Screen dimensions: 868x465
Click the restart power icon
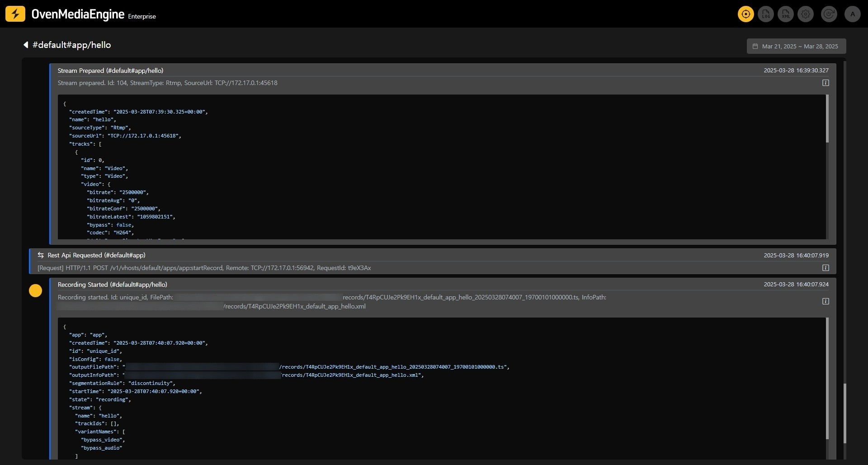click(829, 14)
